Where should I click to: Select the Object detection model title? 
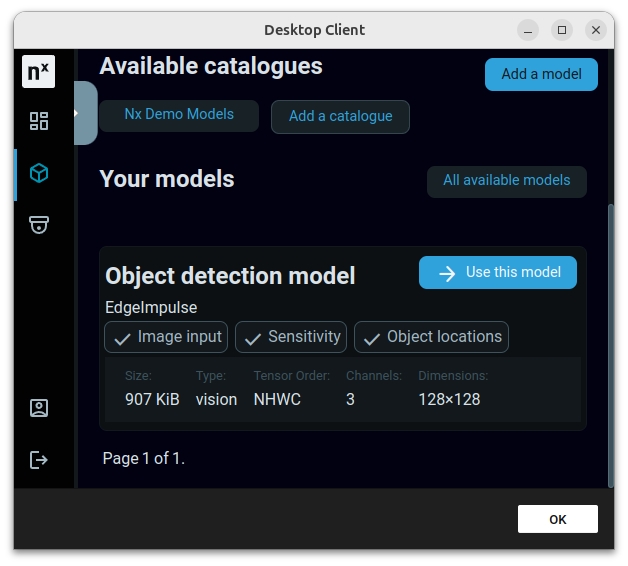(x=230, y=275)
